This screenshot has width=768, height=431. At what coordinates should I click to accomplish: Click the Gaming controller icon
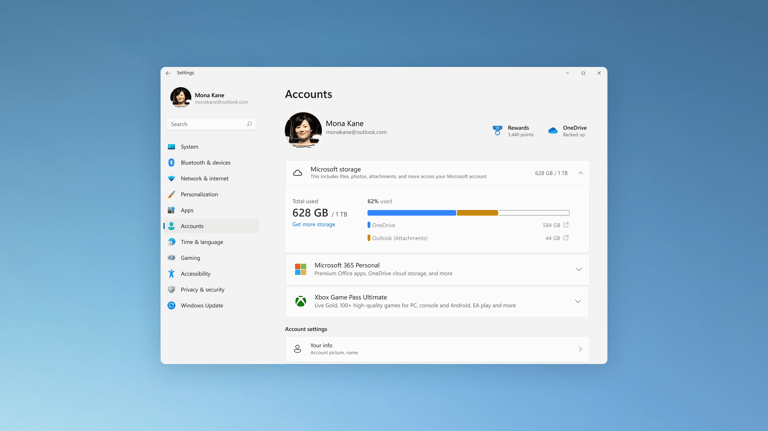(171, 258)
